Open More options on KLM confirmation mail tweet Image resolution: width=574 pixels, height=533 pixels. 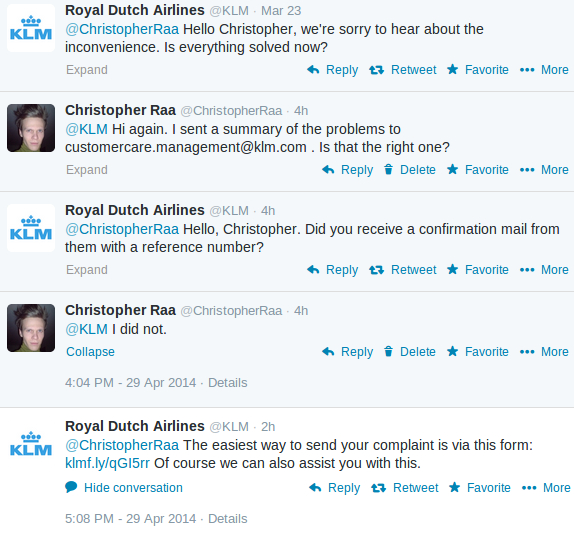click(544, 269)
